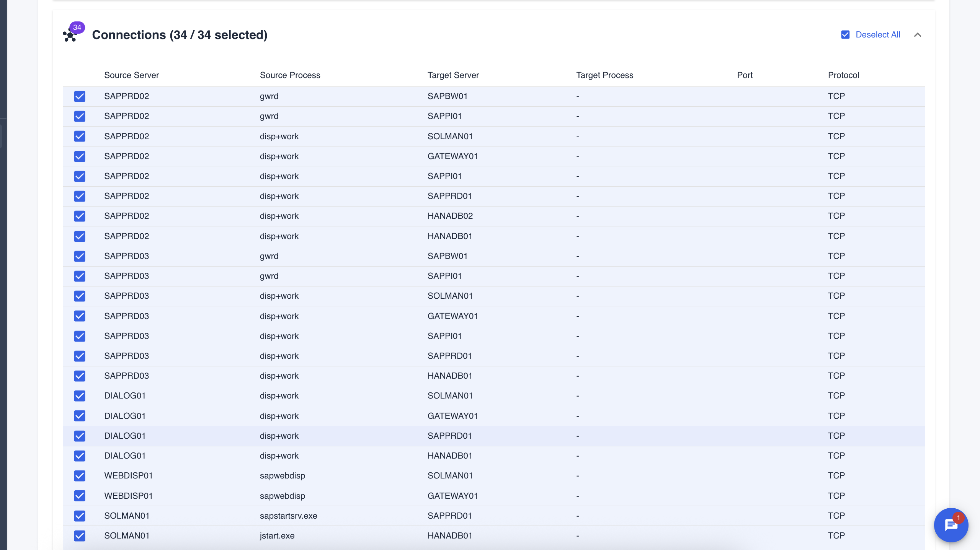Uncheck SAPPRD02 gwrd to SAPBW01 row
The width and height of the screenshot is (980, 550).
coord(80,96)
